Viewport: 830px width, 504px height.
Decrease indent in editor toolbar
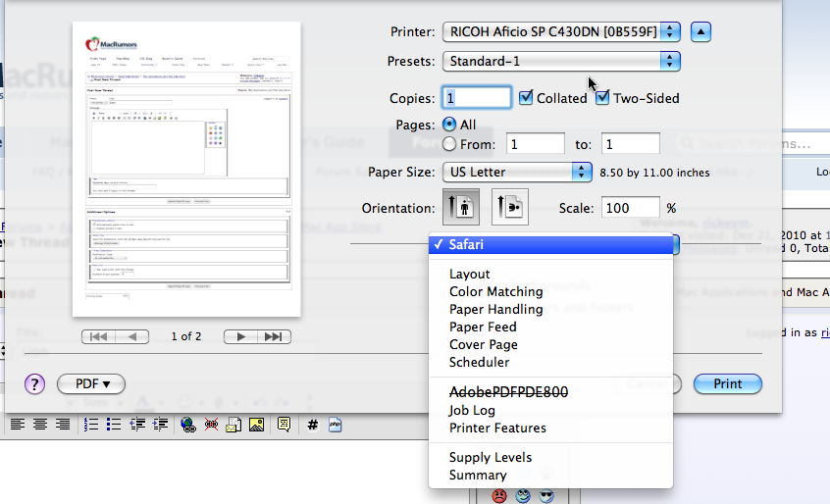(x=137, y=425)
